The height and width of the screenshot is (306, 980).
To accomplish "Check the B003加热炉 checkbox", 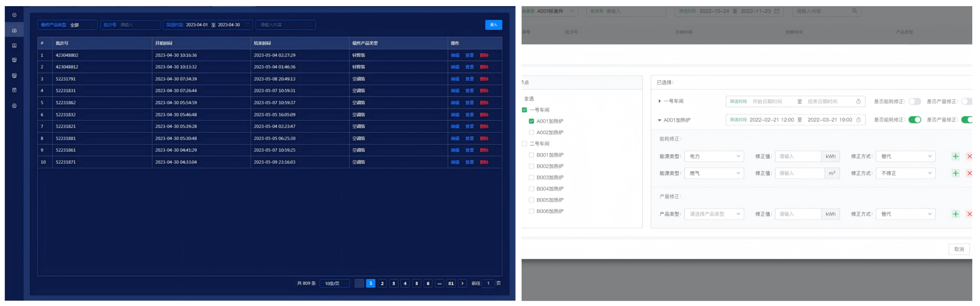I will point(531,177).
